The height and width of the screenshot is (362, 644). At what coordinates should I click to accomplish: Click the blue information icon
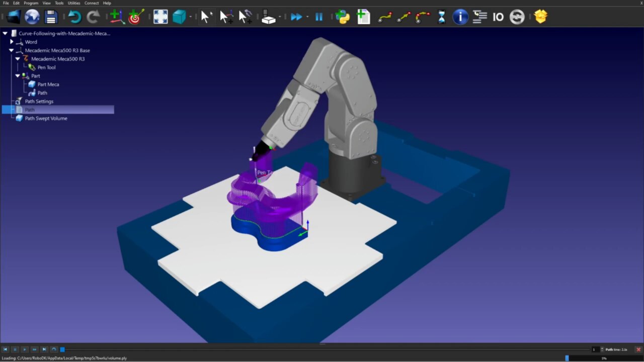click(x=460, y=17)
